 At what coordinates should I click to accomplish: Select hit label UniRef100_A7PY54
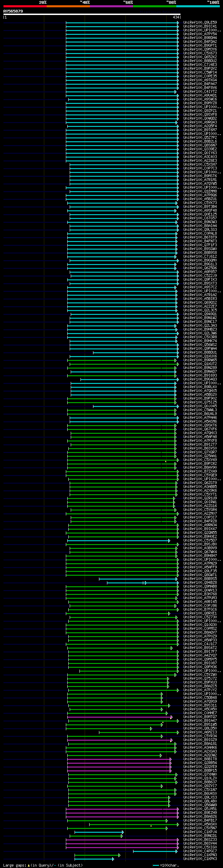coord(200,34)
